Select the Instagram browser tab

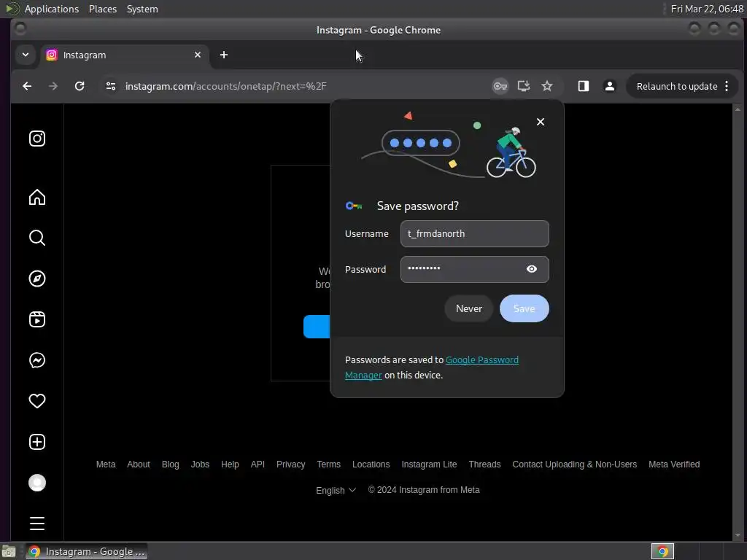[x=124, y=55]
